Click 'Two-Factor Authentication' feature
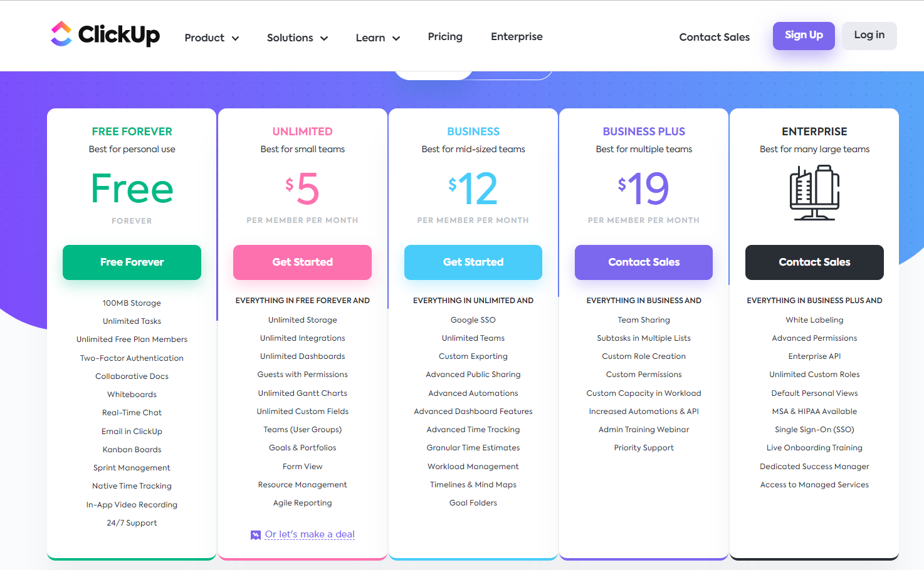Viewport: 924px width, 570px height. (x=132, y=358)
